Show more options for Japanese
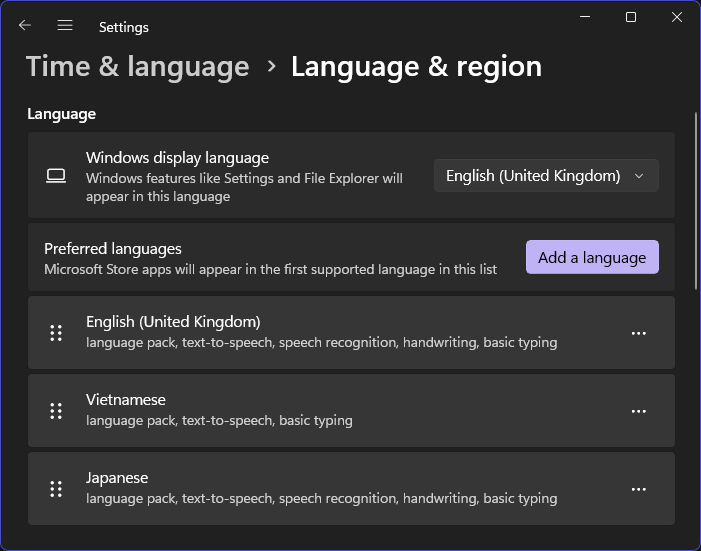Screen dimensions: 701x551 click(x=638, y=489)
